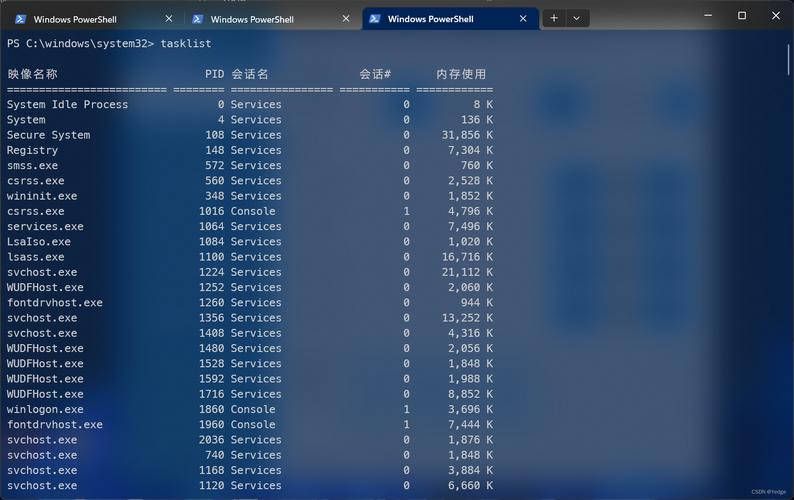The image size is (794, 500).
Task: Click PID '1260' of fontdrvhost.exe
Action: [x=211, y=302]
